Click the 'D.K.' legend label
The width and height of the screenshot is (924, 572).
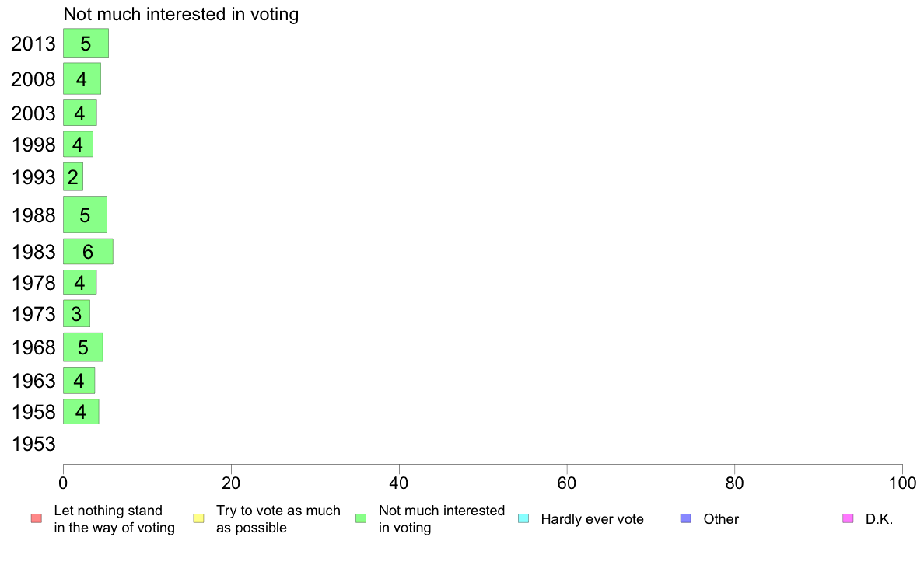[x=879, y=519]
